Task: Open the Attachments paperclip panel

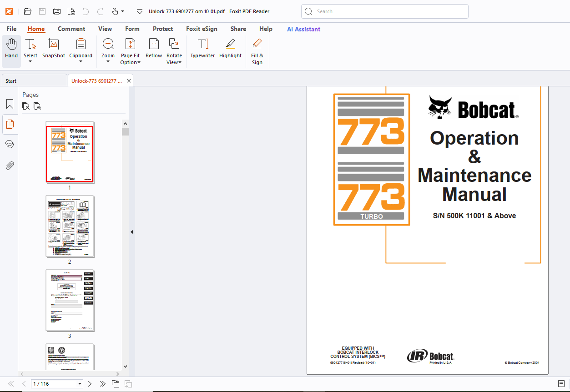Action: coord(10,166)
